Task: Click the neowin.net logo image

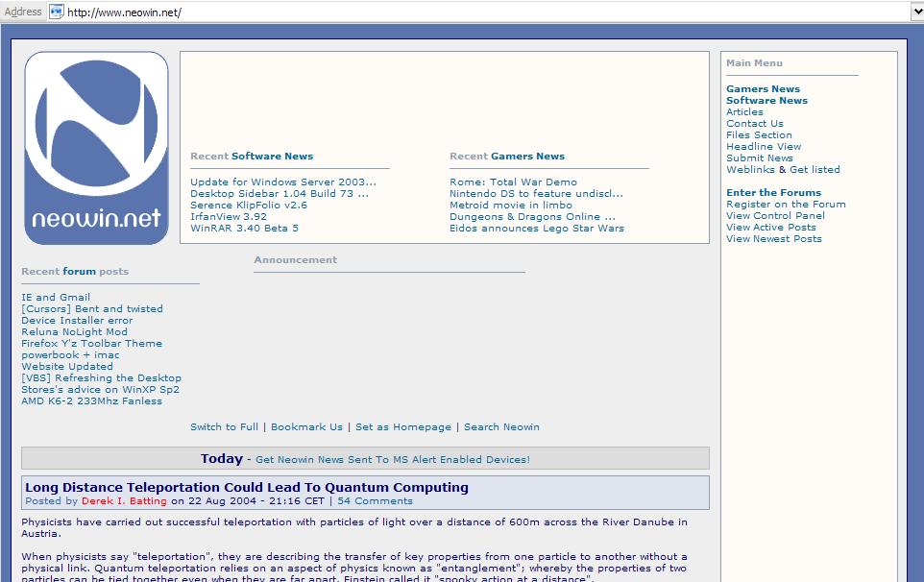Action: (96, 148)
